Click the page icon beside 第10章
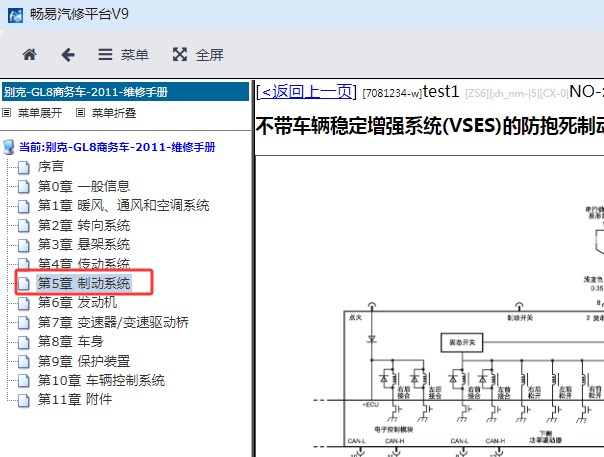 coord(23,381)
